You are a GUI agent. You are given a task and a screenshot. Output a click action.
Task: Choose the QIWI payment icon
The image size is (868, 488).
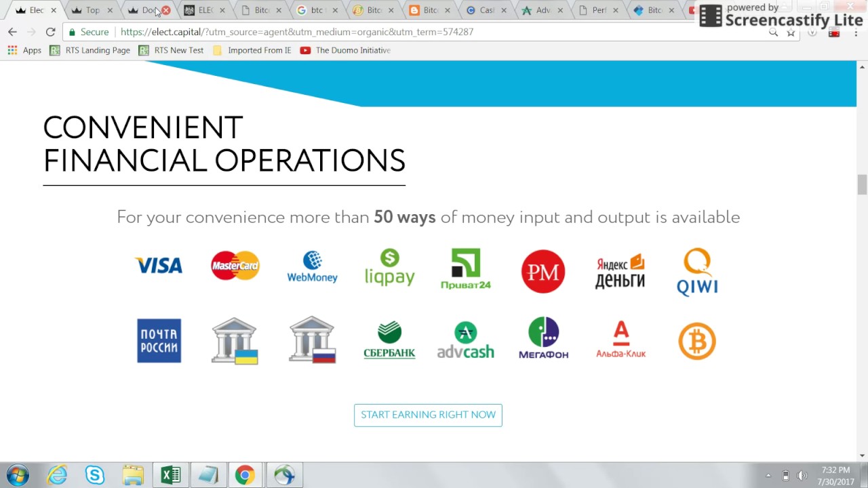coord(697,272)
